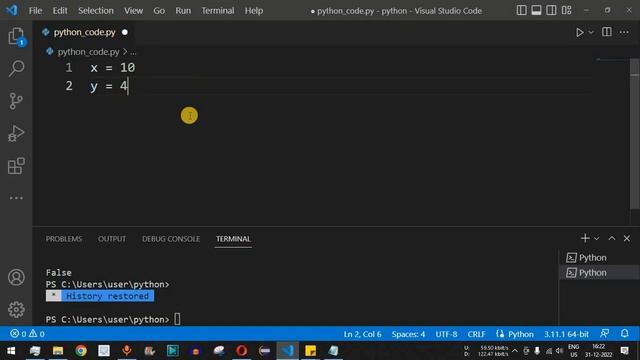Image resolution: width=640 pixels, height=360 pixels.
Task: Close the terminal panel
Action: tap(627, 238)
